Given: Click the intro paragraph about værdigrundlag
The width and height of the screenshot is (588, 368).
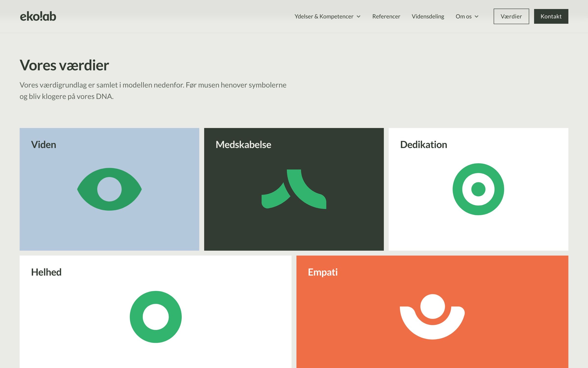Looking at the screenshot, I should 153,91.
